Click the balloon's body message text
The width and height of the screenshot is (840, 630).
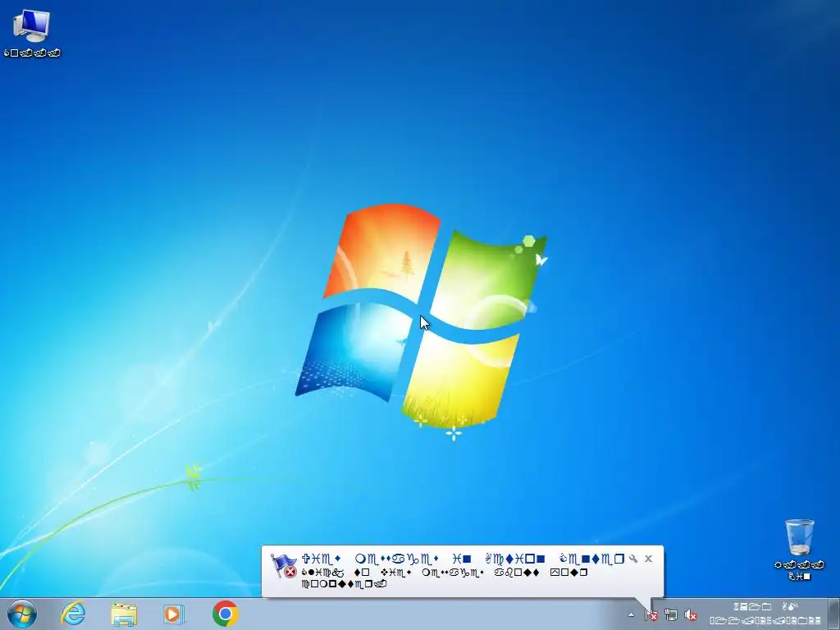(x=445, y=578)
